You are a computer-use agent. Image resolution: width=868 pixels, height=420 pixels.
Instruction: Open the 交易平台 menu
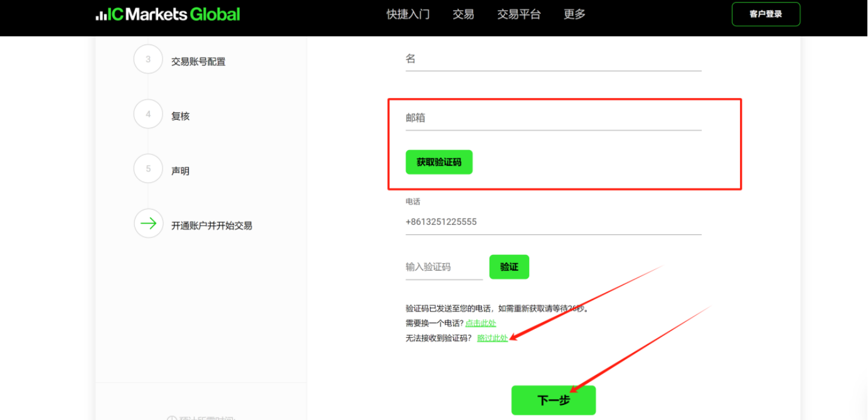[x=518, y=14]
